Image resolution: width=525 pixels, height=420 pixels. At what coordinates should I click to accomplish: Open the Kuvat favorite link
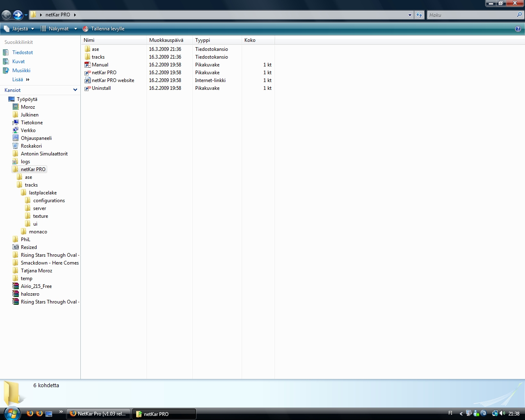(x=18, y=62)
